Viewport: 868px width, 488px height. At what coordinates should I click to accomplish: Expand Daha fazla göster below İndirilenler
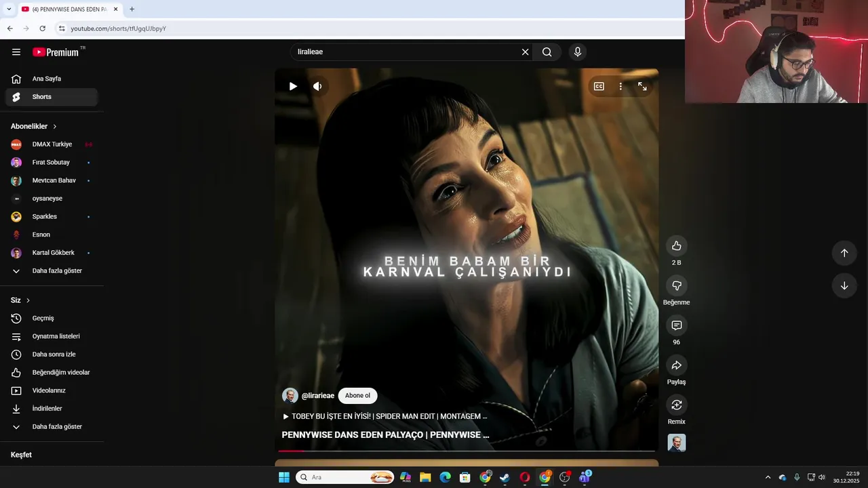[52, 427]
